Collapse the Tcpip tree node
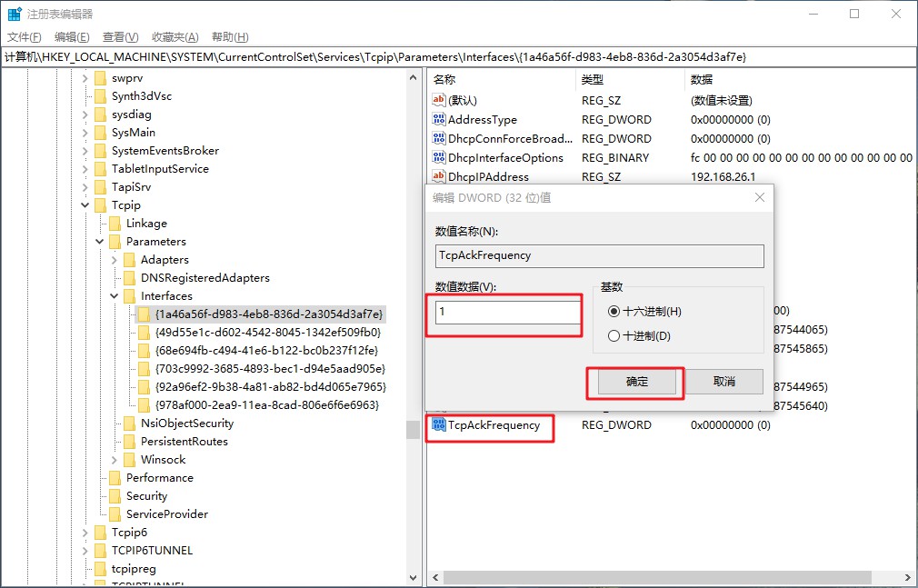918x588 pixels. [x=84, y=204]
